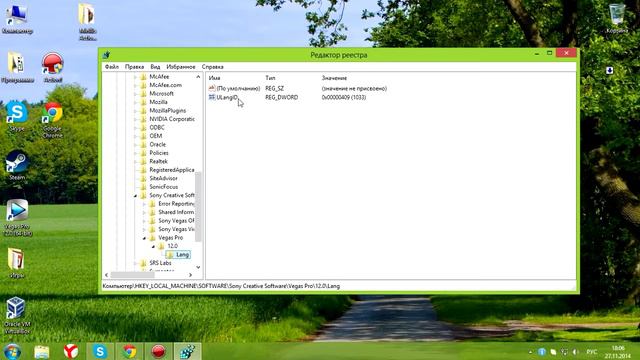Click the tree scroll up arrow
The height and width of the screenshot is (360, 640).
click(x=198, y=77)
